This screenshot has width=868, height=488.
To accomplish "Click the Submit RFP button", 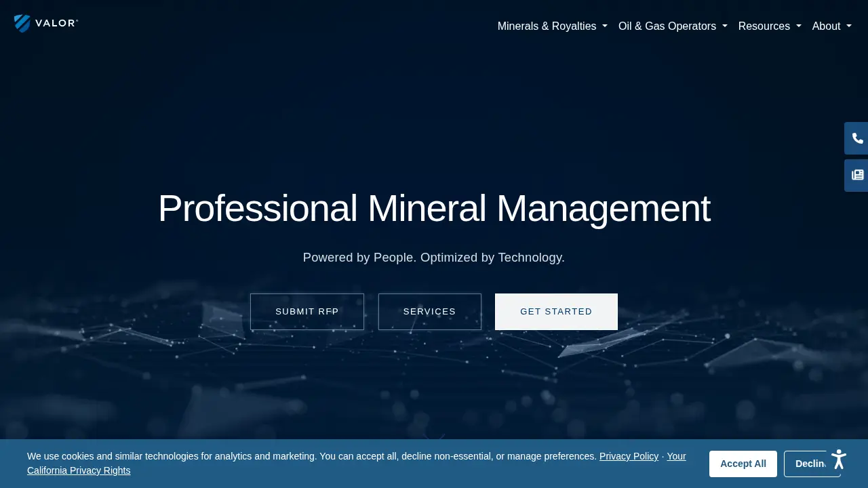I will (307, 312).
